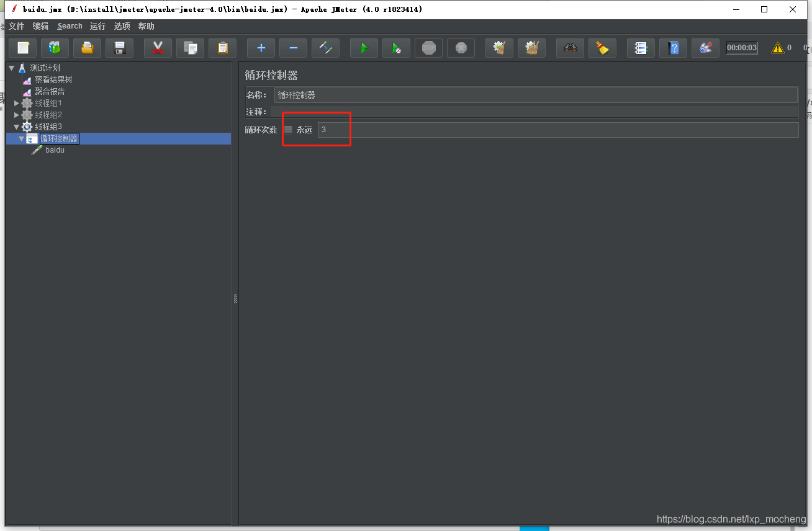Click the Clear All results icon

(x=532, y=48)
